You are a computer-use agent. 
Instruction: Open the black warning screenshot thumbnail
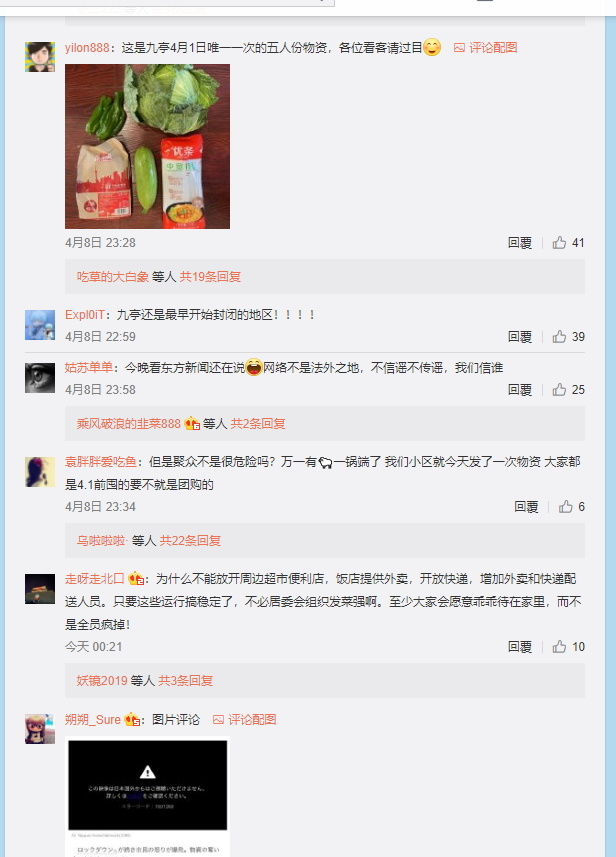tap(148, 797)
